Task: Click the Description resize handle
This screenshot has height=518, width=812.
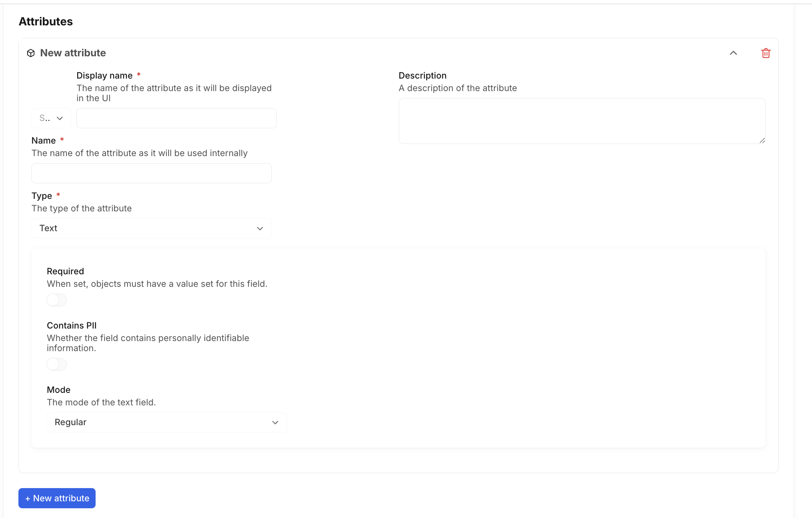Action: point(762,140)
